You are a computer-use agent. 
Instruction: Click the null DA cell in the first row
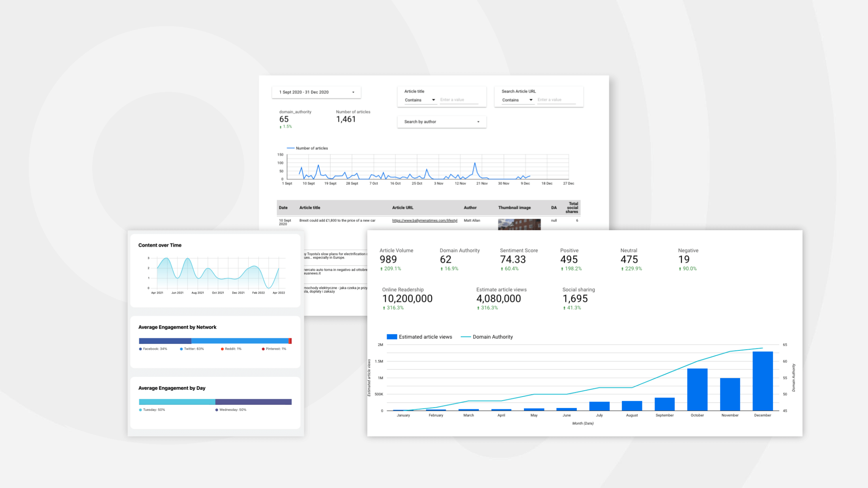pos(554,220)
